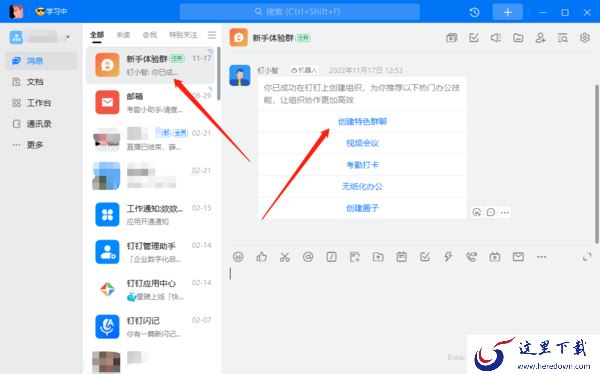Open the emoji picker in the input toolbar
This screenshot has width=600, height=374.
point(238,256)
